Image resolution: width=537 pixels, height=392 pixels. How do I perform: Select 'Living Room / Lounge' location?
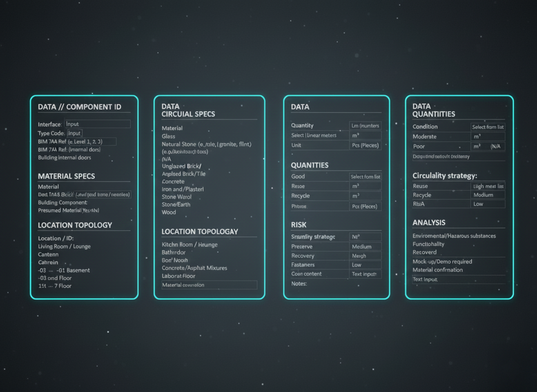pos(64,246)
